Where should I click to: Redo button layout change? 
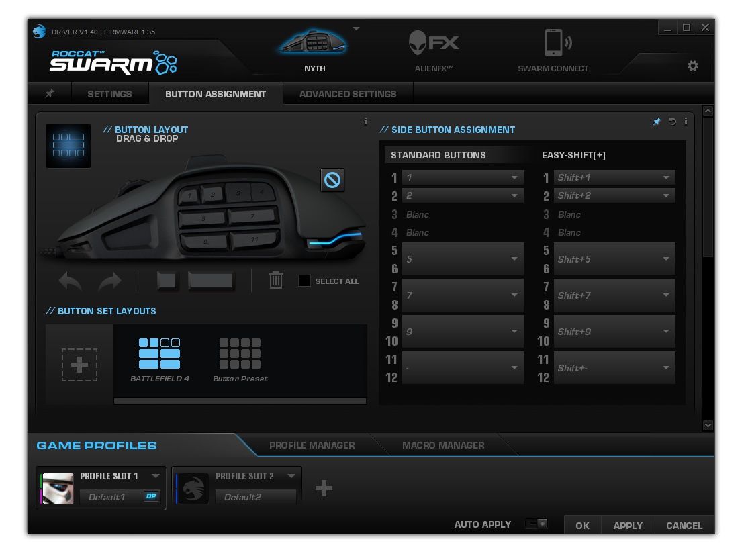[x=109, y=281]
